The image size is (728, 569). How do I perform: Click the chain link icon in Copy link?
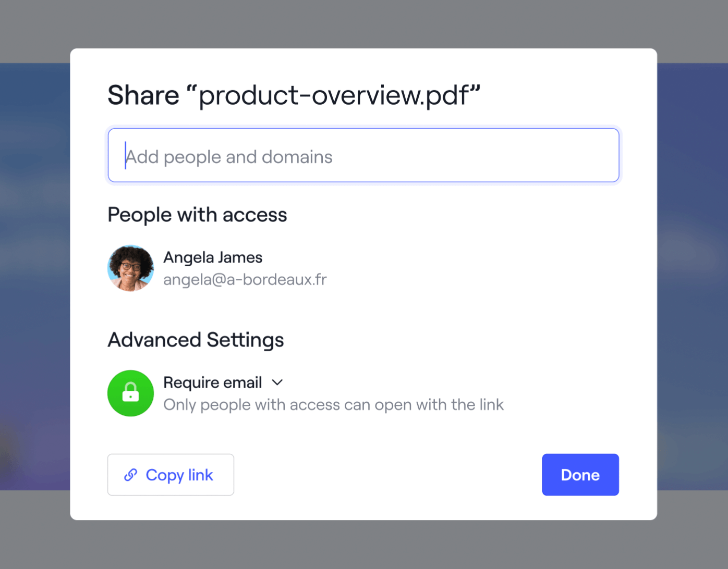pyautogui.click(x=130, y=475)
